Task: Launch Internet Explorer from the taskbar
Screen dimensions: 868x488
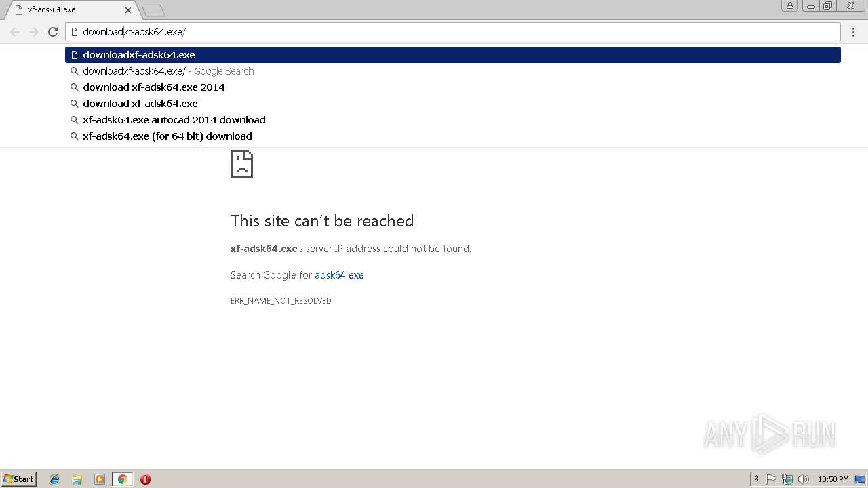Action: (54, 479)
